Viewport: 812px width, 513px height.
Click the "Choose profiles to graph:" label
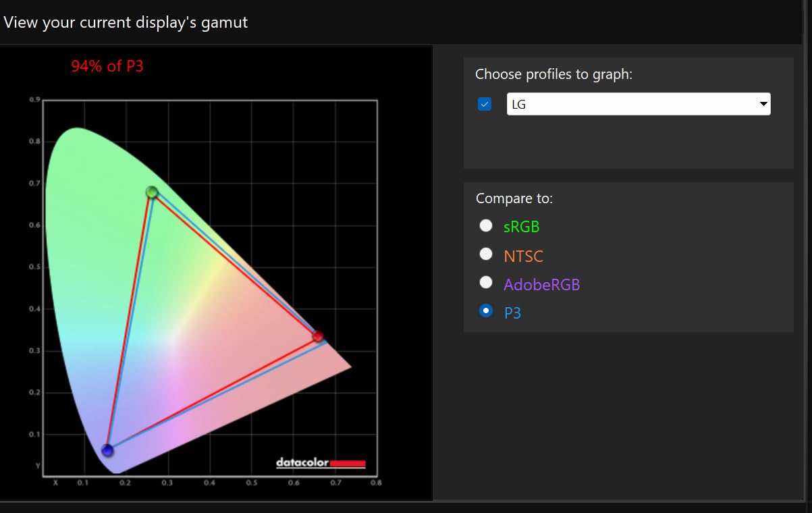click(553, 74)
